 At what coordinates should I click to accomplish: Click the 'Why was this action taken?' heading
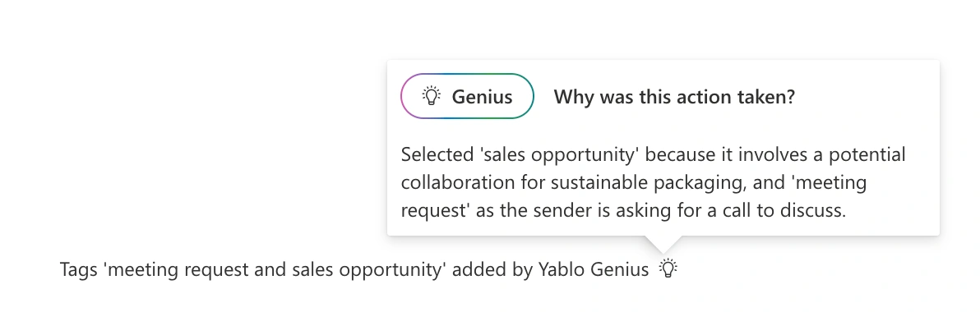[674, 97]
